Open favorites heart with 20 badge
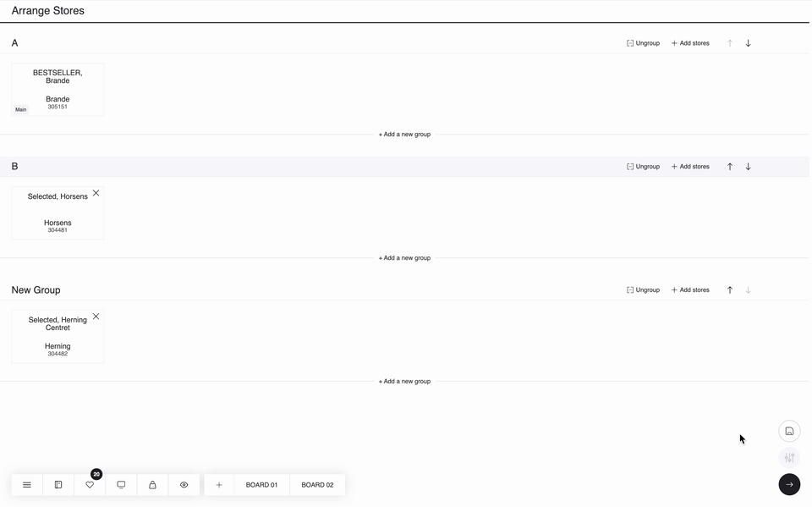 click(x=91, y=485)
